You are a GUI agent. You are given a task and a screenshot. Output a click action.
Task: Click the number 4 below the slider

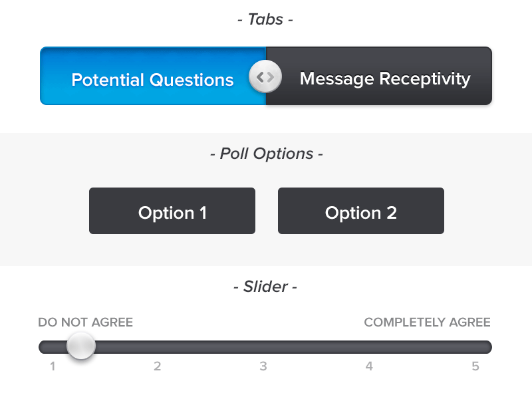pos(369,366)
